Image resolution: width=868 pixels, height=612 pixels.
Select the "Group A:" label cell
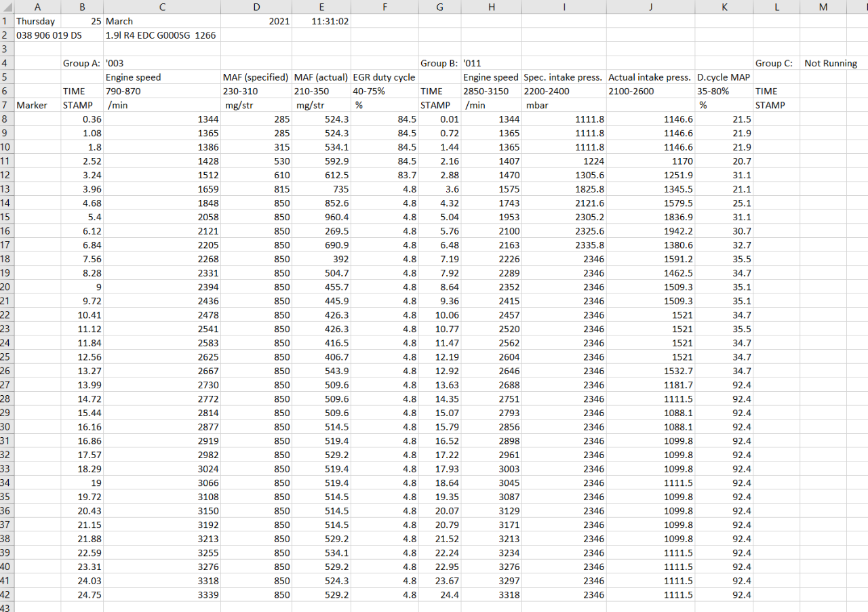click(x=81, y=63)
